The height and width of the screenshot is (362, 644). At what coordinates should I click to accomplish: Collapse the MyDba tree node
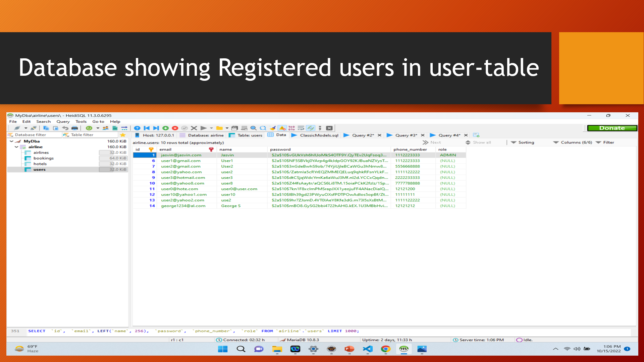pos(11,141)
